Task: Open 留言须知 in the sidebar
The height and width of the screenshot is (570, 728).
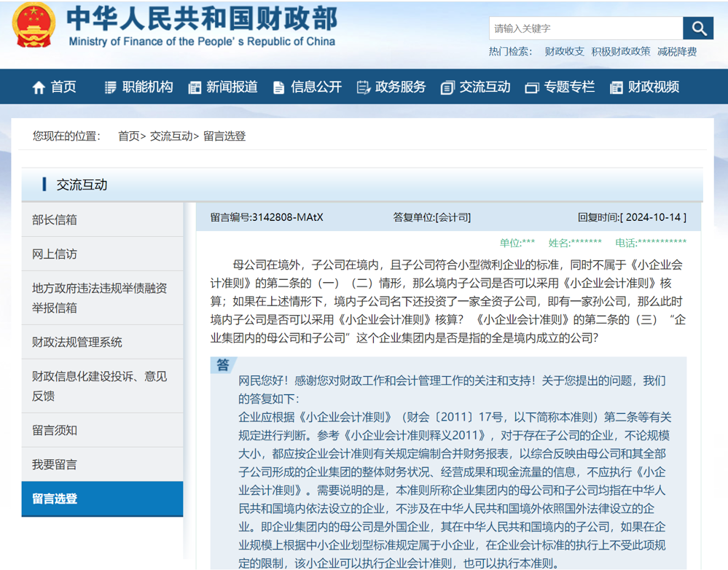Action: (x=102, y=430)
